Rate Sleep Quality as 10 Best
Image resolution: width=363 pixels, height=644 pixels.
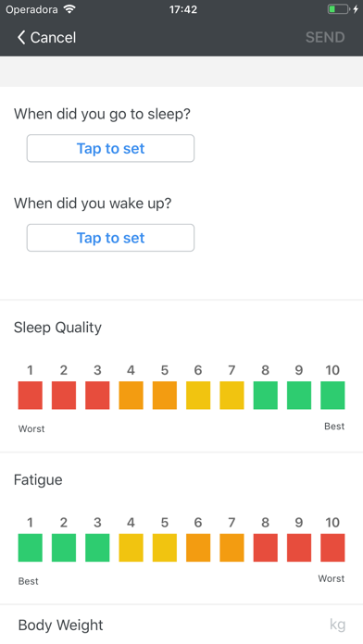tap(332, 395)
